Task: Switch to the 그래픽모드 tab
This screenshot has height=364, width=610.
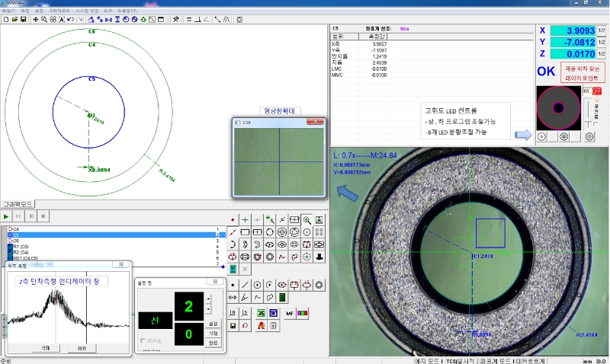Action: 17,204
